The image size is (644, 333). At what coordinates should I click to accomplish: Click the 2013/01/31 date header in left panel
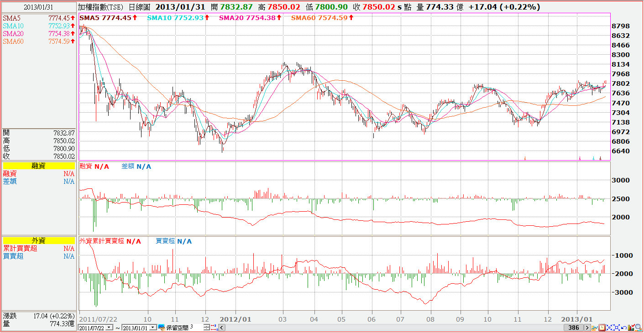38,7
